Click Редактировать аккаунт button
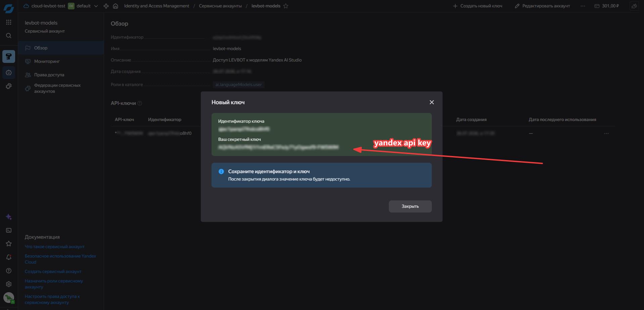644x310 pixels. (x=542, y=6)
